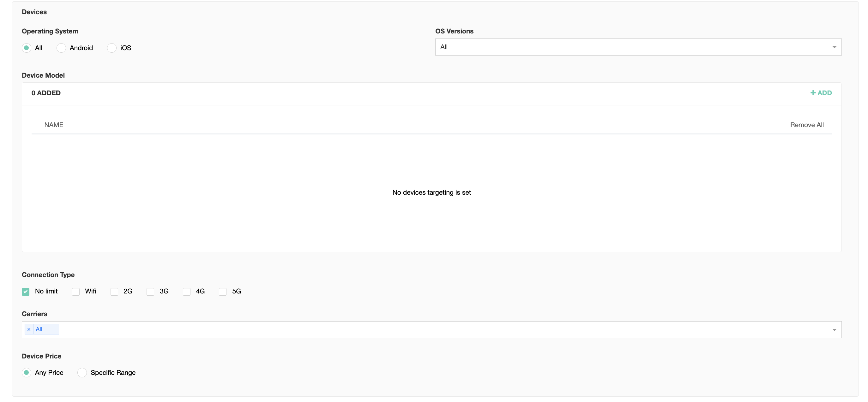The height and width of the screenshot is (402, 868).
Task: Add a device model with +ADD
Action: [x=821, y=93]
